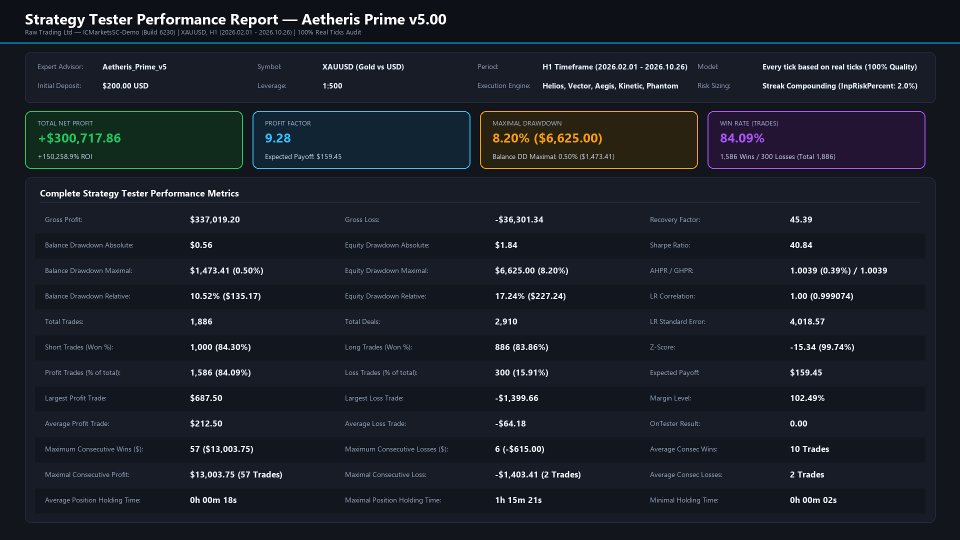Screen dimensions: 960x540
Task: Click the Equity Drawdown Absolute value $1.84
Action: tap(506, 245)
